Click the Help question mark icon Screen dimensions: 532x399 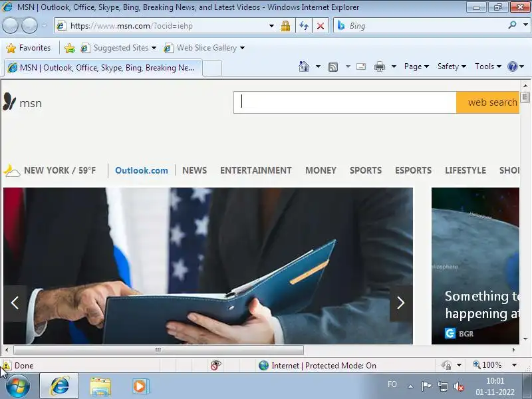512,66
